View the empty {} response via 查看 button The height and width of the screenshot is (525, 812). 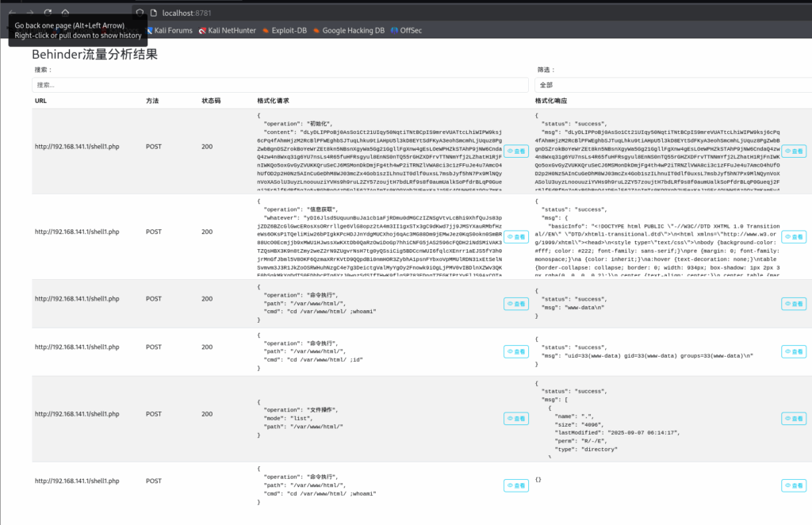pyautogui.click(x=794, y=485)
